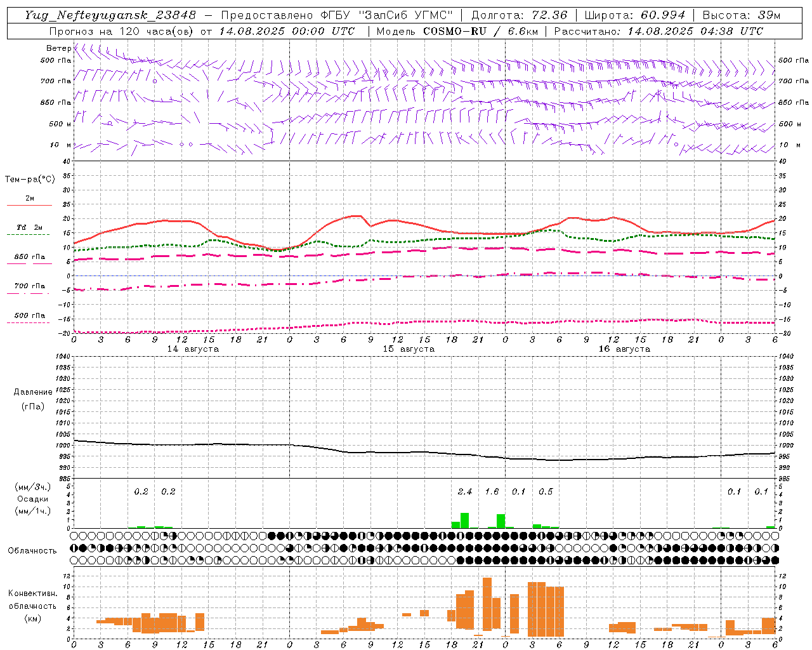Image resolution: width=812 pixels, height=650 pixels.
Task: Click the '15 августа' date label
Action: (x=409, y=349)
